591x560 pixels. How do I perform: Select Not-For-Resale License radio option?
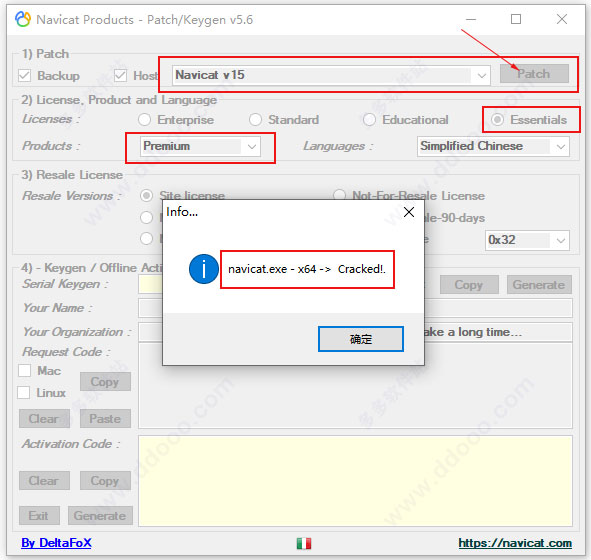pos(339,195)
